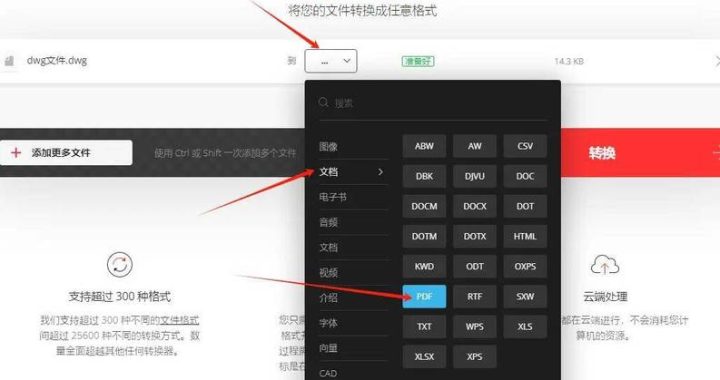Click the search field in the format panel
720x380 pixels.
point(433,102)
